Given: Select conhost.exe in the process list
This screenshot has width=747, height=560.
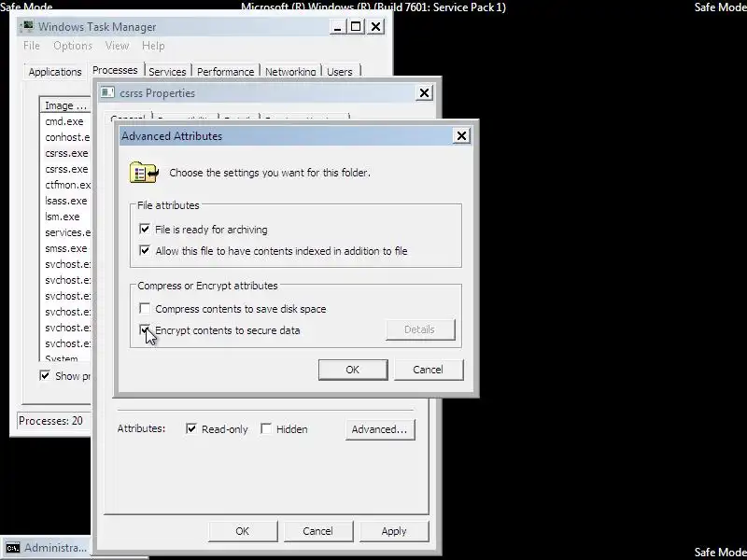Looking at the screenshot, I should click(65, 137).
